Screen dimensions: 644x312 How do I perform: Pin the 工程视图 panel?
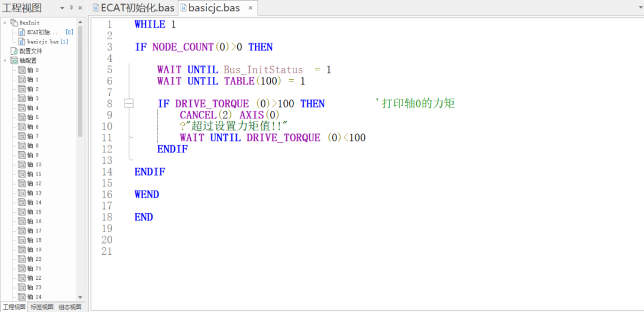[71, 8]
